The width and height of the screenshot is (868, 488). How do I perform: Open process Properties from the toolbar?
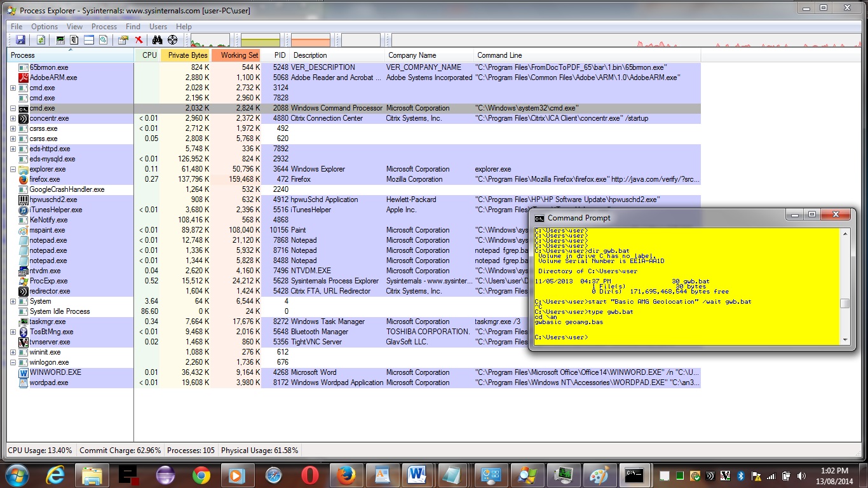[123, 40]
